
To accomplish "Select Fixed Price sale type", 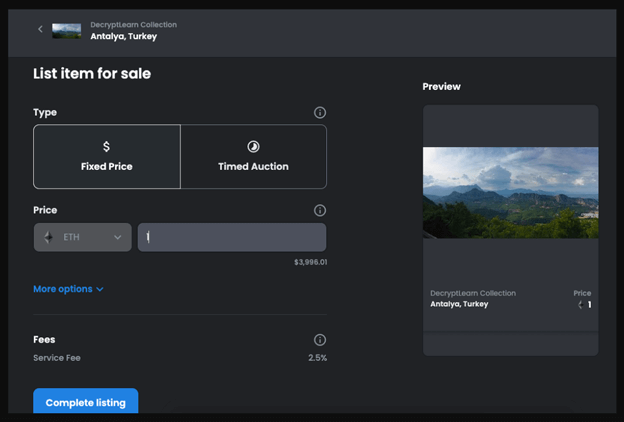I will 107,156.
